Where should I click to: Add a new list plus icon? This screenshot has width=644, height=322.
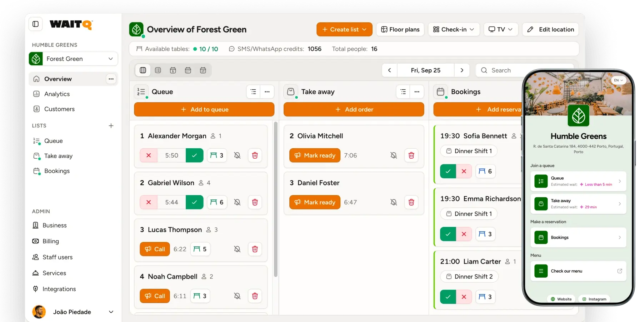111,126
